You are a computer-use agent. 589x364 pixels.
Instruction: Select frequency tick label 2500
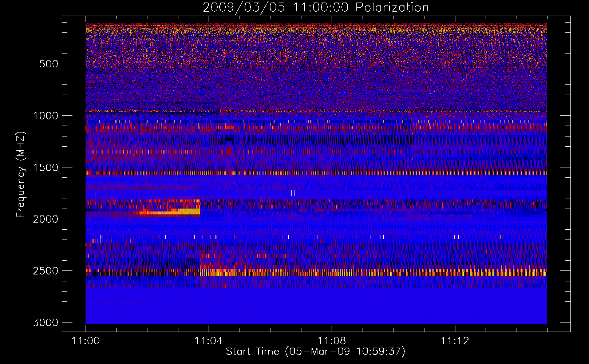pos(46,271)
